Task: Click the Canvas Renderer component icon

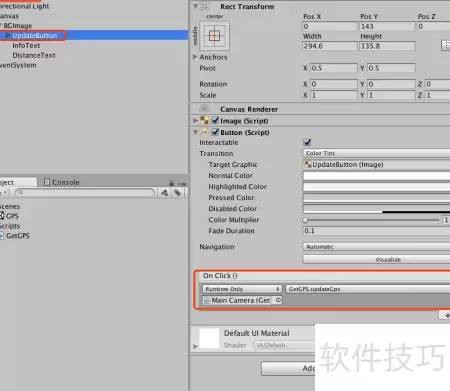Action: (204, 108)
